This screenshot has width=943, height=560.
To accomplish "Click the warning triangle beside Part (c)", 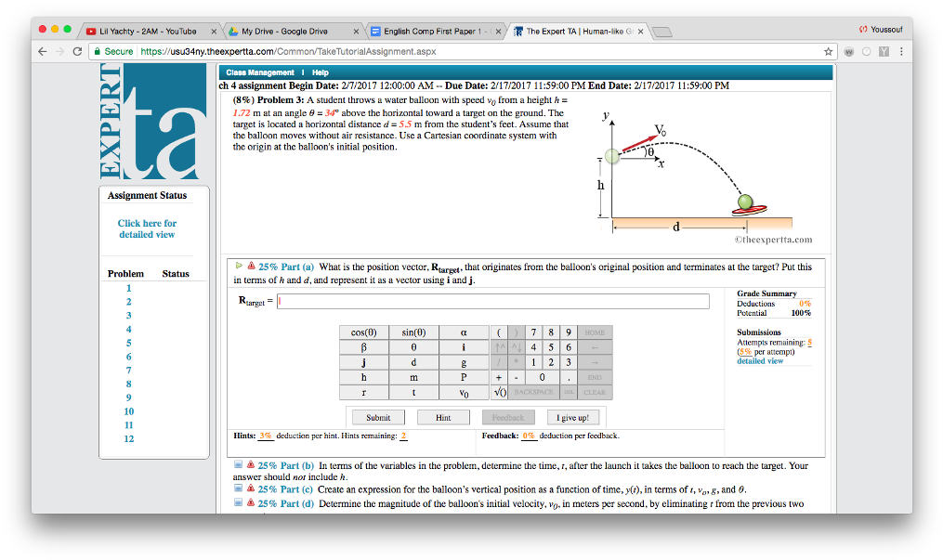I will [251, 488].
